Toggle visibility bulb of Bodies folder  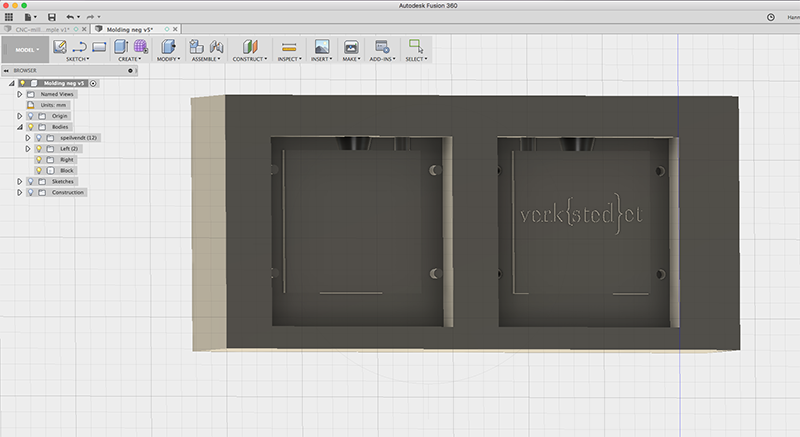[31, 127]
